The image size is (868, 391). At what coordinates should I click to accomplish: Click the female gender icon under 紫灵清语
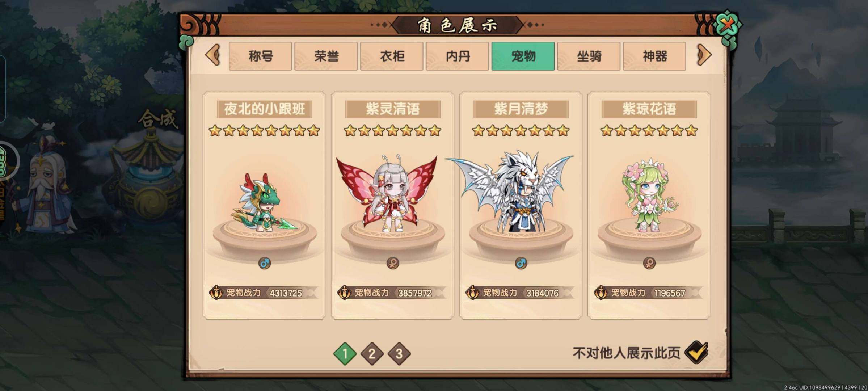[393, 263]
